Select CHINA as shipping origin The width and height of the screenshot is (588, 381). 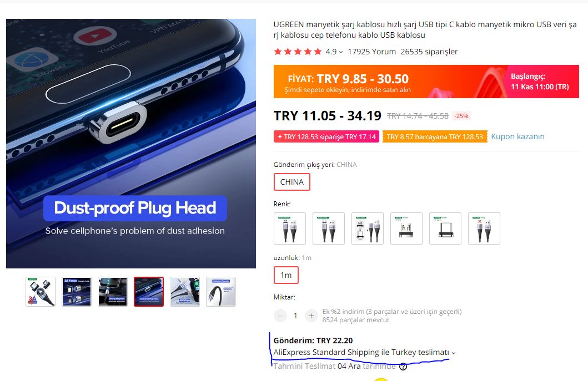coord(292,182)
